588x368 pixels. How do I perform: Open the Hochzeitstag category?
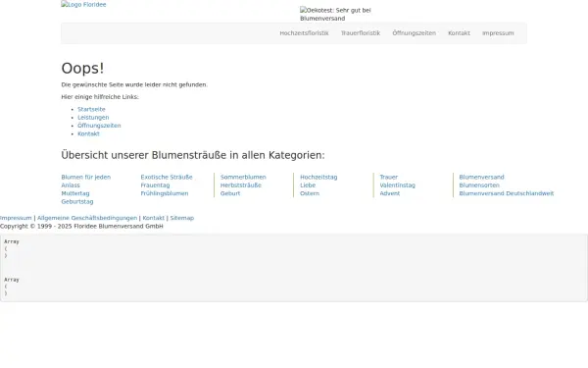[318, 178]
